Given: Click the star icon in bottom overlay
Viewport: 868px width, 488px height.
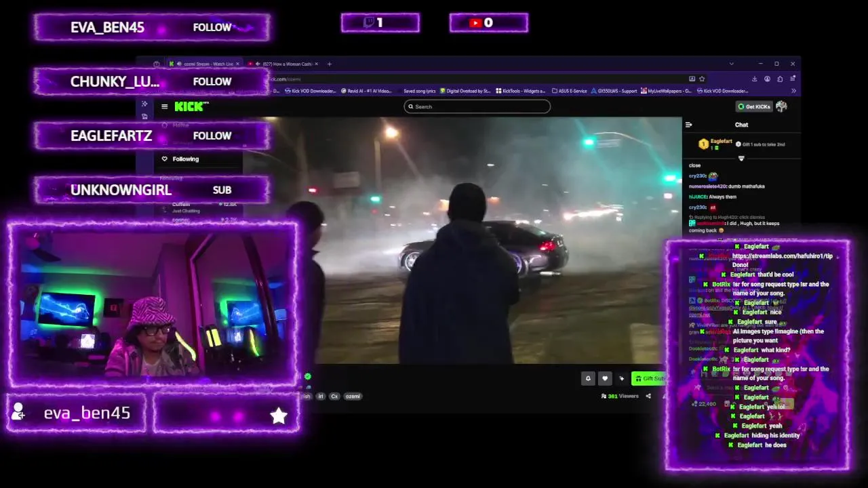Looking at the screenshot, I should pyautogui.click(x=278, y=415).
